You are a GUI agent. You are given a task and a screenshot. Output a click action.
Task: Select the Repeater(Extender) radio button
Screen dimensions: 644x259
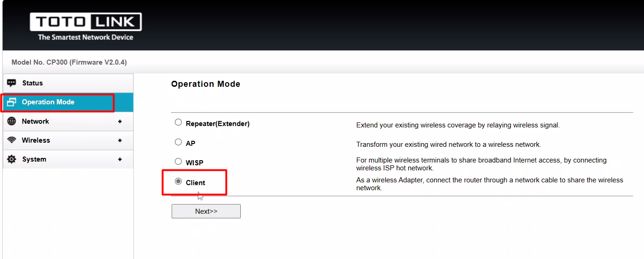(x=178, y=123)
